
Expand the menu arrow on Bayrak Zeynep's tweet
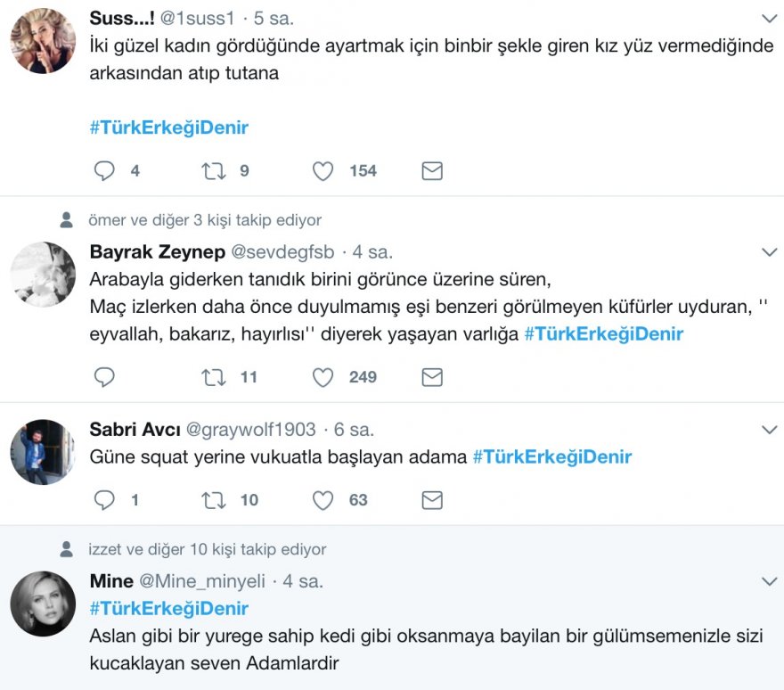pyautogui.click(x=769, y=252)
